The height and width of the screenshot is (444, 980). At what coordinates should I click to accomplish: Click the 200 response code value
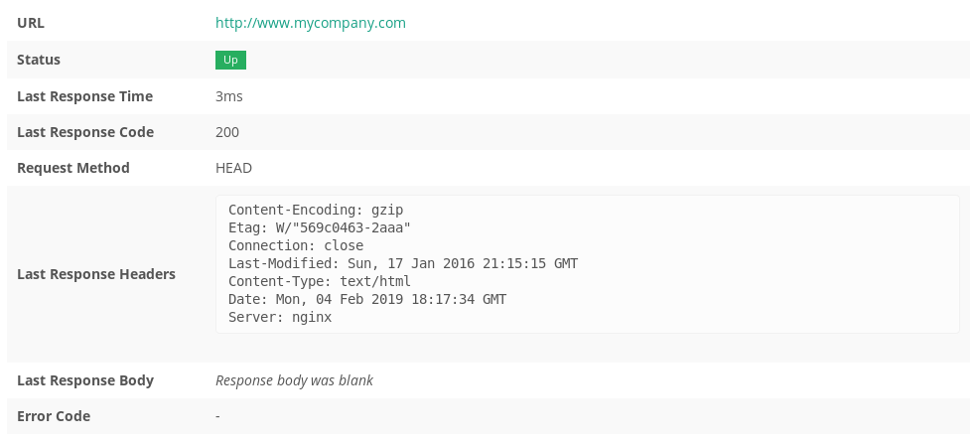coord(227,132)
